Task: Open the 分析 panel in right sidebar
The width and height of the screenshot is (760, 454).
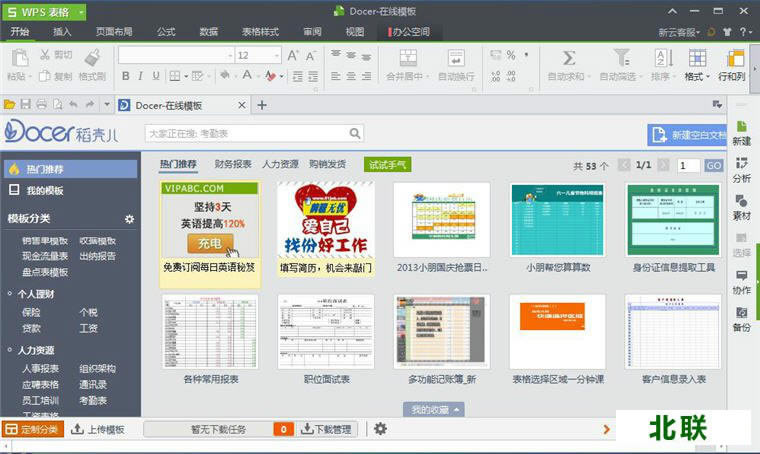Action: click(x=741, y=169)
